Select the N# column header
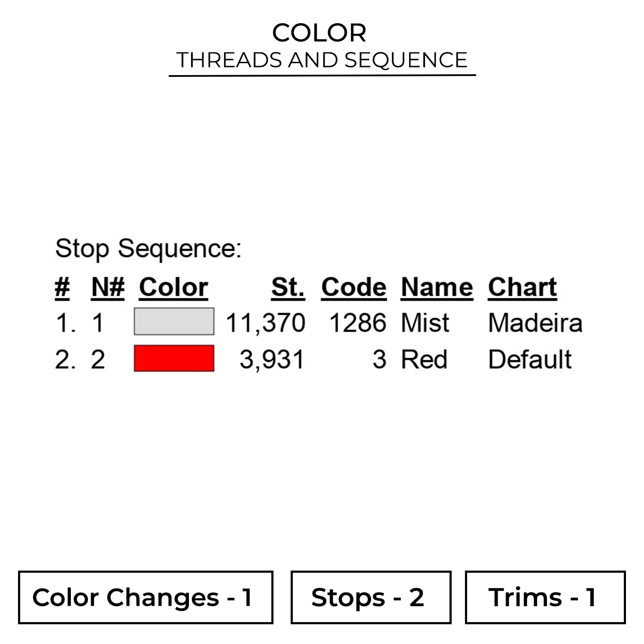 108,287
